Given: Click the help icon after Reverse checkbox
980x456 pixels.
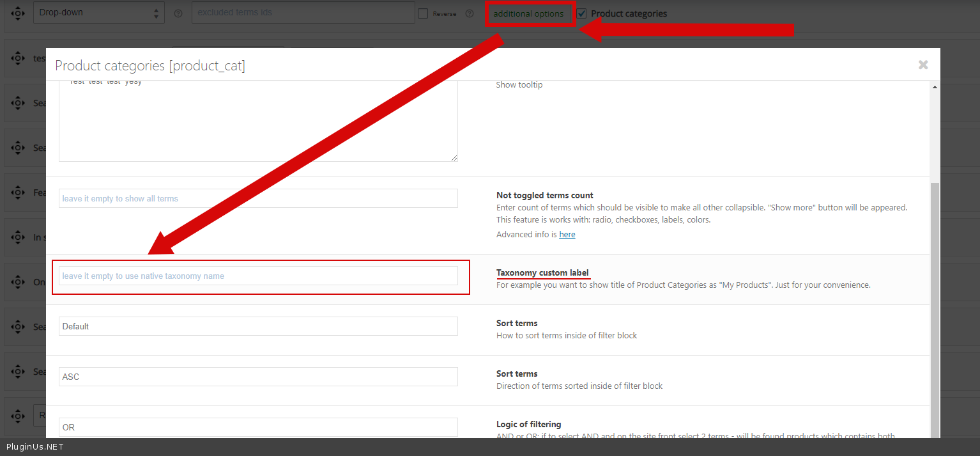Looking at the screenshot, I should [470, 13].
